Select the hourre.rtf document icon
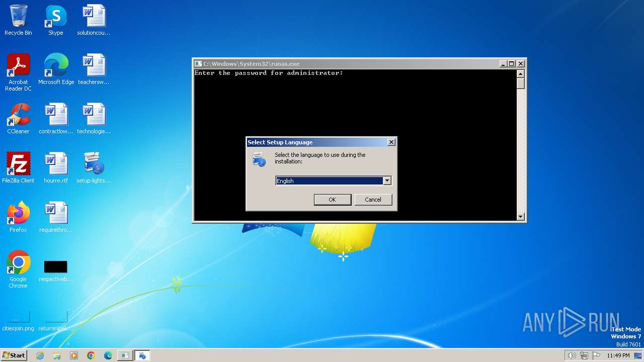This screenshot has height=362, width=644. [x=56, y=168]
